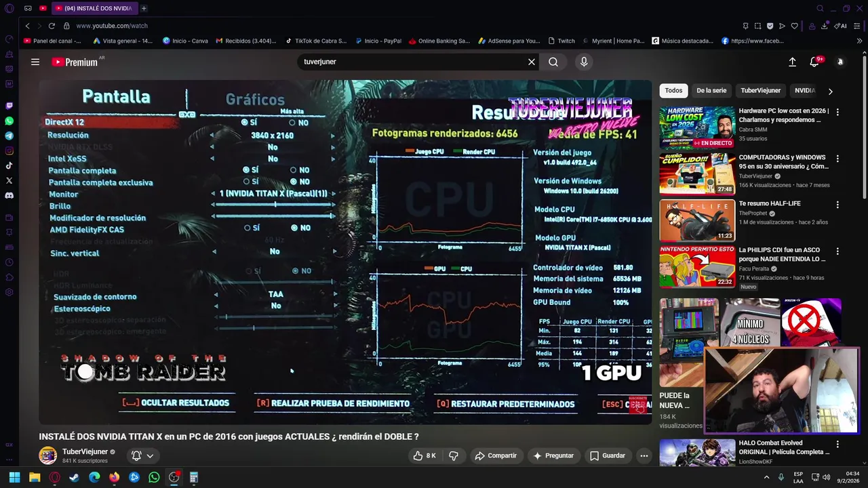
Task: Click the YouTube search magnifier button
Action: point(553,62)
